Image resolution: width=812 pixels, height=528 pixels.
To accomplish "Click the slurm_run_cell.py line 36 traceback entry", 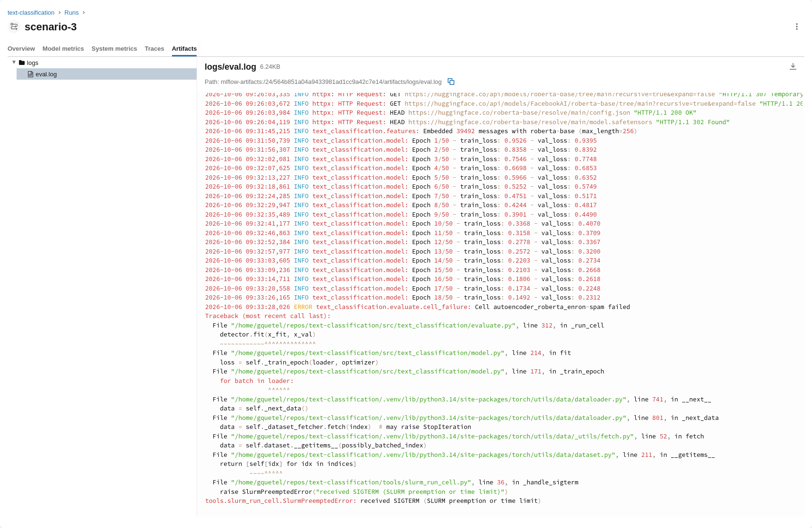I will click(396, 482).
